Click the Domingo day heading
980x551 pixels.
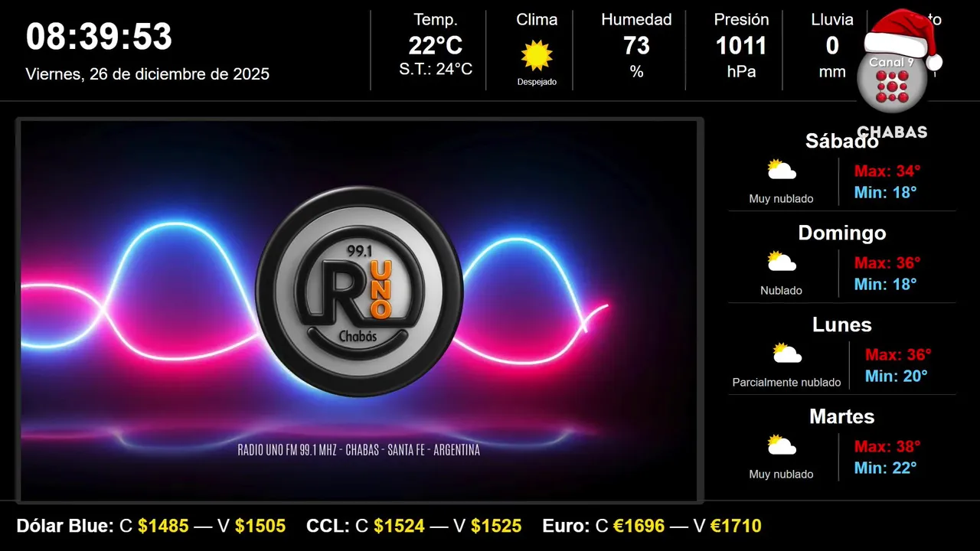coord(842,233)
